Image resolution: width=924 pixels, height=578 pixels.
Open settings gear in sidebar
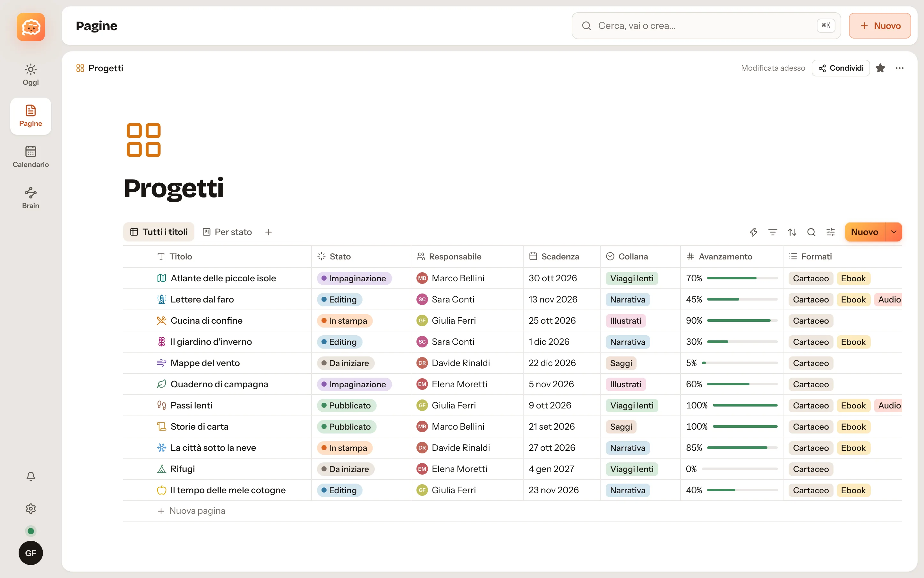coord(30,508)
